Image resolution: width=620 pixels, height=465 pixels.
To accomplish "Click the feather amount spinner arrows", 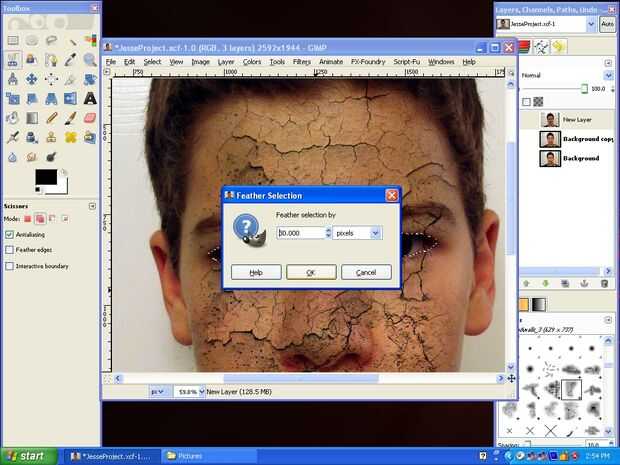I will [328, 232].
